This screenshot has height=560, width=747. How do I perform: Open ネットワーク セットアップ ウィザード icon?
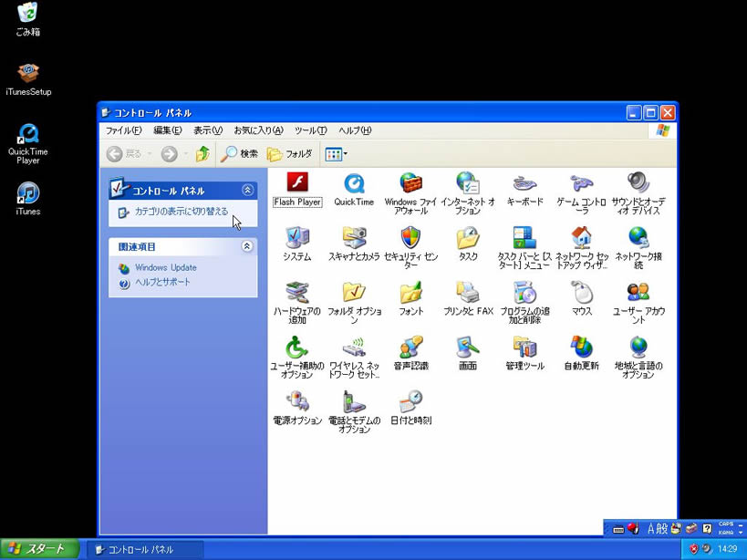pos(582,248)
